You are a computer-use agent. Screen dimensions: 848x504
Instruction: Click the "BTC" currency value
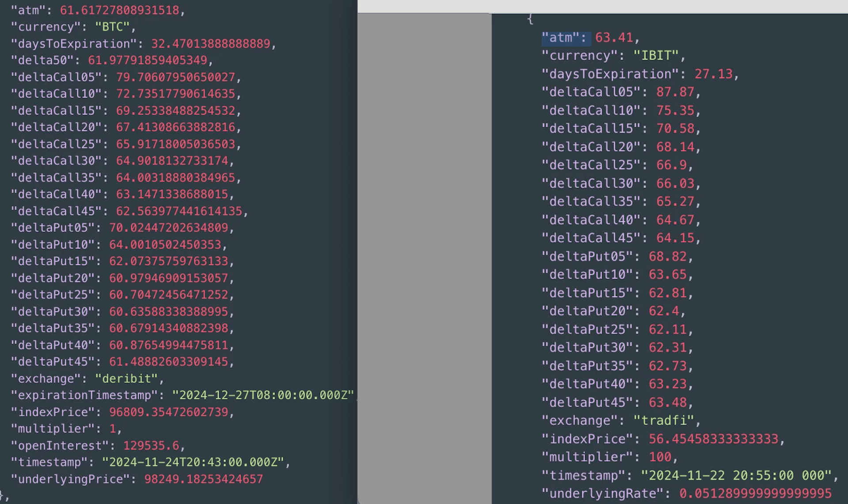[x=113, y=27]
